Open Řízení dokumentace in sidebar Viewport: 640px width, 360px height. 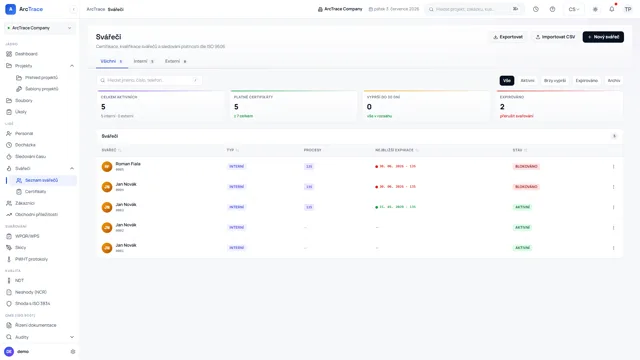[x=36, y=325]
